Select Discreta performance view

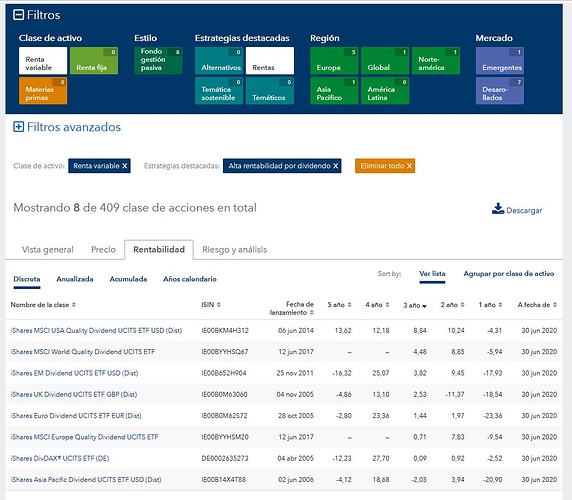pyautogui.click(x=27, y=279)
